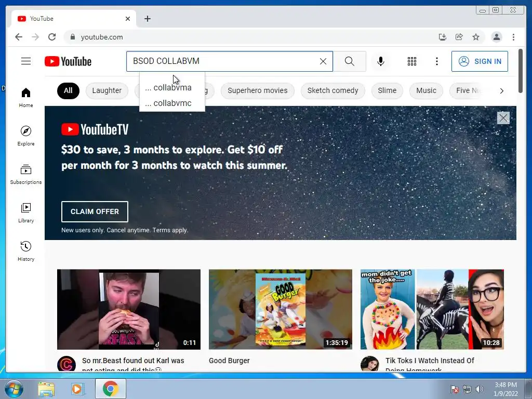Click the magnifier search button

click(x=350, y=61)
